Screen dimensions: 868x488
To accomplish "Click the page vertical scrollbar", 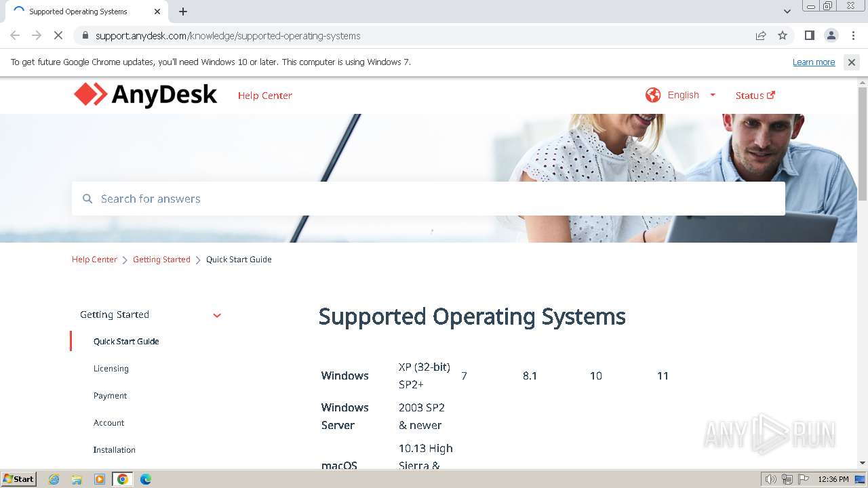I will [x=863, y=144].
